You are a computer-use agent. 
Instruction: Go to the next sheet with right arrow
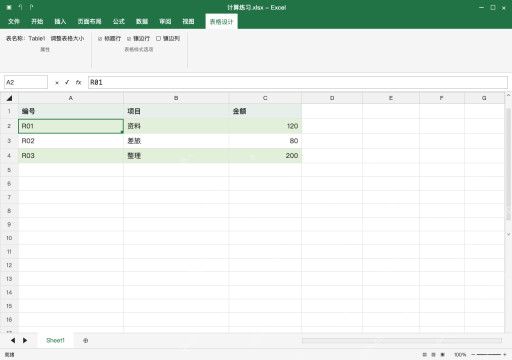pyautogui.click(x=25, y=340)
